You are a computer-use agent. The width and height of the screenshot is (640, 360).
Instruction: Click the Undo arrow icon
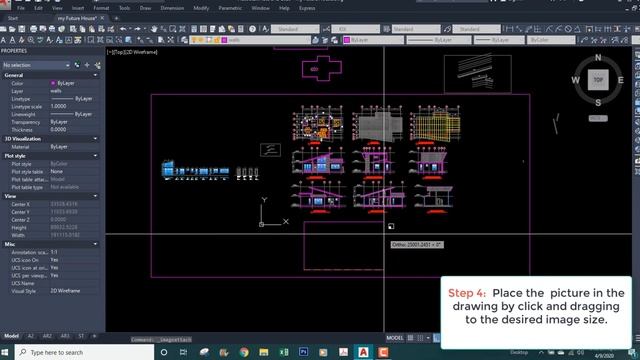(123, 29)
